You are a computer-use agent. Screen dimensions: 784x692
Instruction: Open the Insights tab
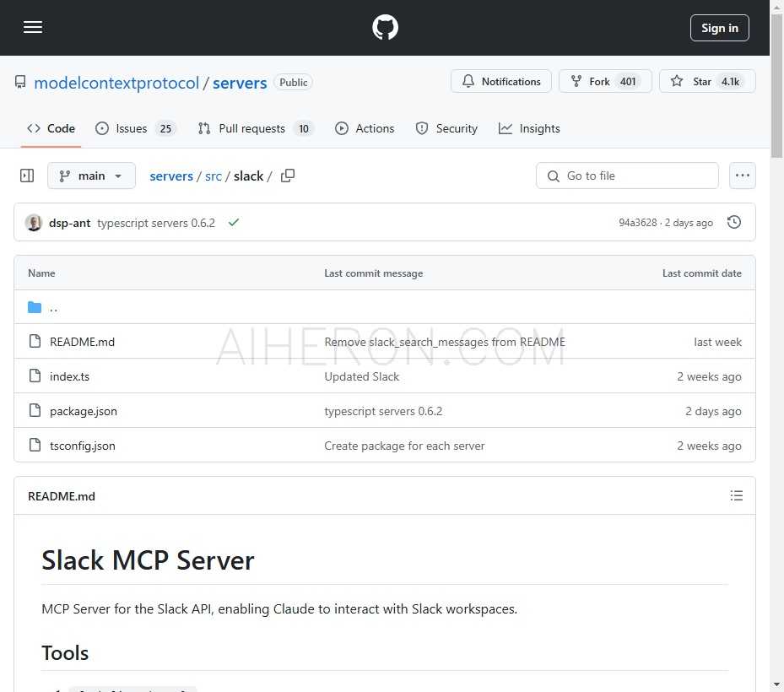(529, 128)
